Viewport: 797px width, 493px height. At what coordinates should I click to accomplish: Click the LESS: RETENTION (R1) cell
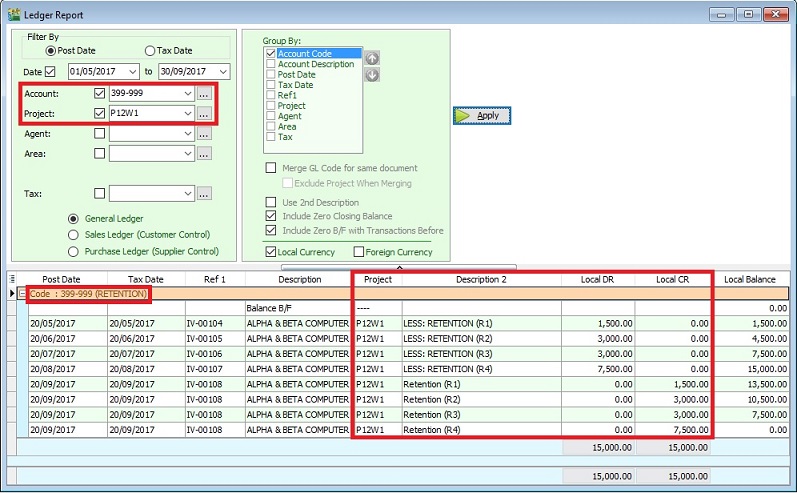point(481,323)
